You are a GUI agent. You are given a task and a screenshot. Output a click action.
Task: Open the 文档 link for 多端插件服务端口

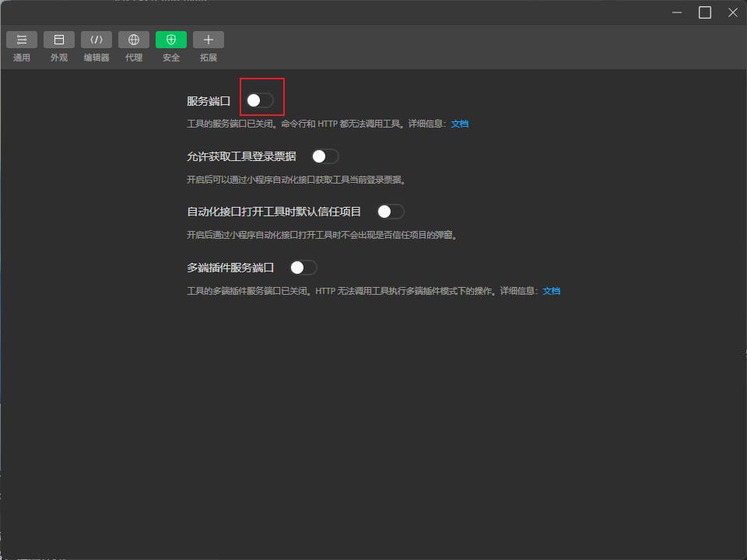tap(551, 291)
